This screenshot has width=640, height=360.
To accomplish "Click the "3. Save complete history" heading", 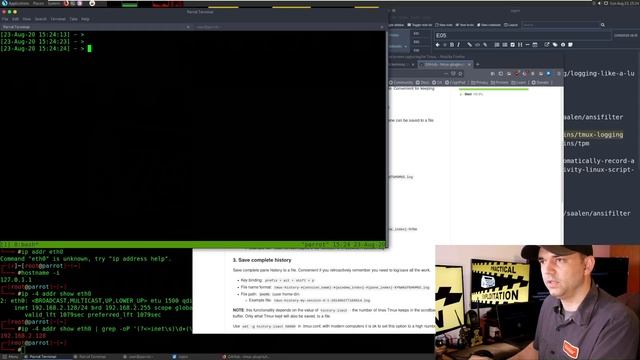I will [262, 260].
